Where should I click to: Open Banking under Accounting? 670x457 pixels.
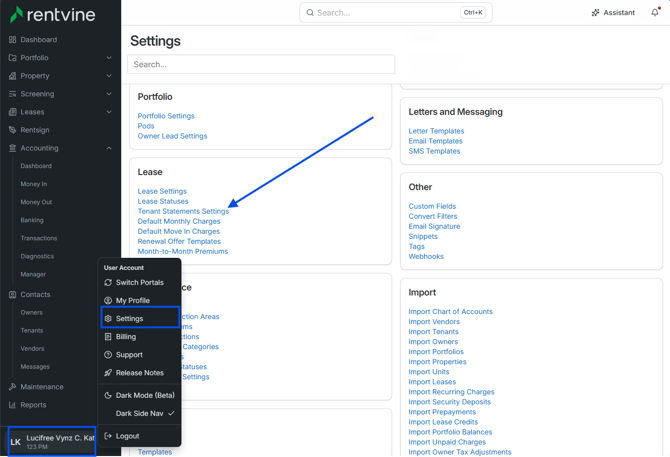(32, 220)
